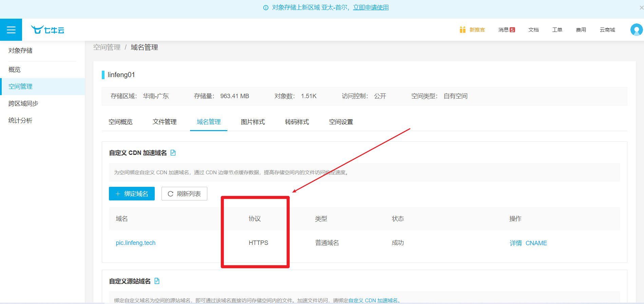Viewport: 644px width, 304px height.
Task: Open 费用 in the top navigation
Action: 581,30
